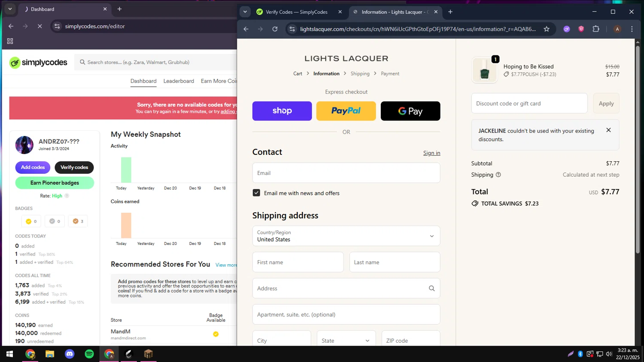Image resolution: width=644 pixels, height=362 pixels.
Task: Open the Leaderboard nav item
Action: (179, 81)
